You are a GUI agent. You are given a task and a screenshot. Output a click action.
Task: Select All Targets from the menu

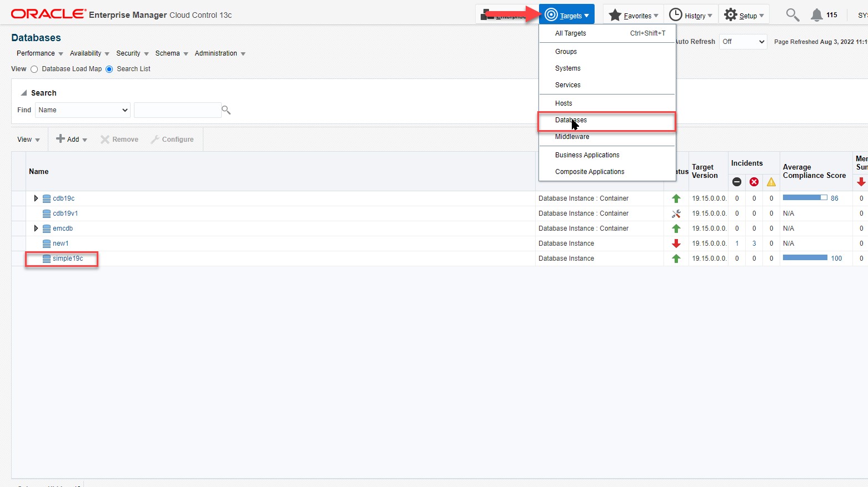click(x=607, y=33)
